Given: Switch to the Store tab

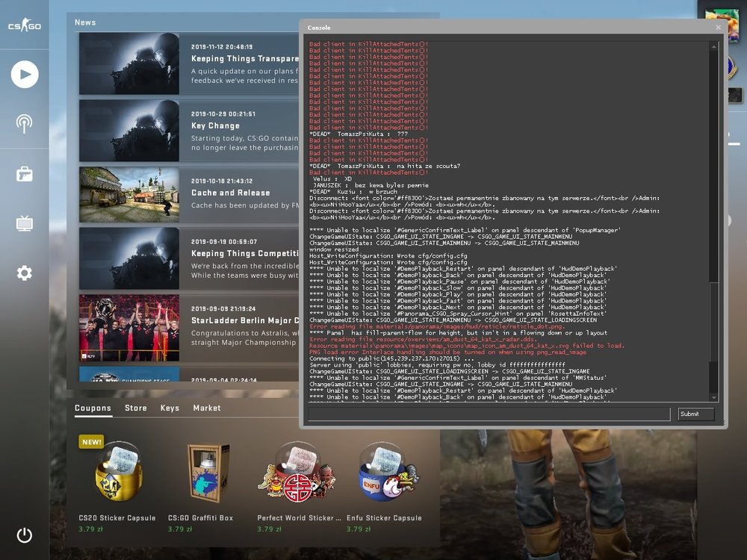Looking at the screenshot, I should [x=136, y=408].
